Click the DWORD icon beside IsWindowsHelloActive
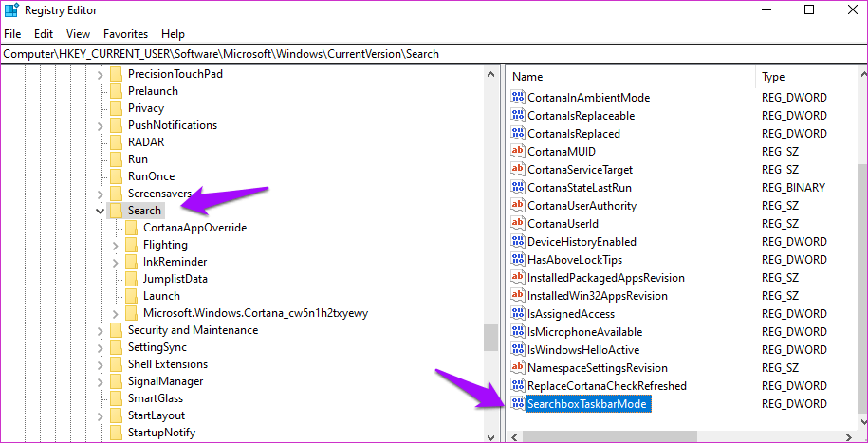868x443 pixels. pyautogui.click(x=518, y=350)
